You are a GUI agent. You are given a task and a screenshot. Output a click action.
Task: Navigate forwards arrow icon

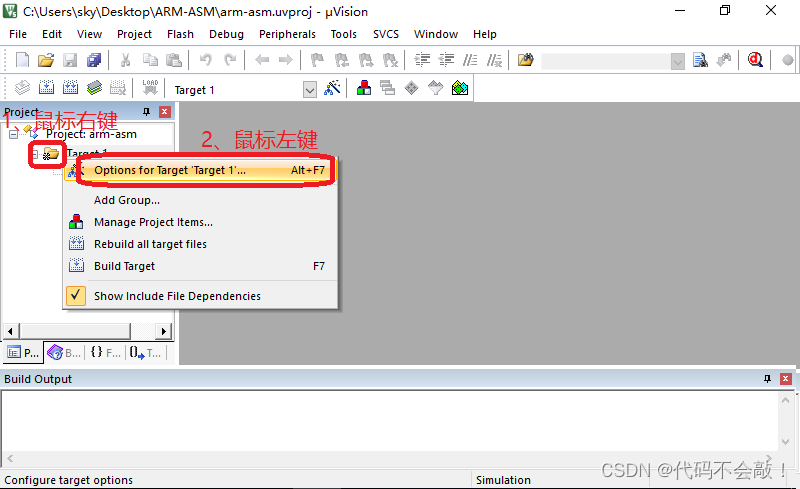click(x=286, y=60)
